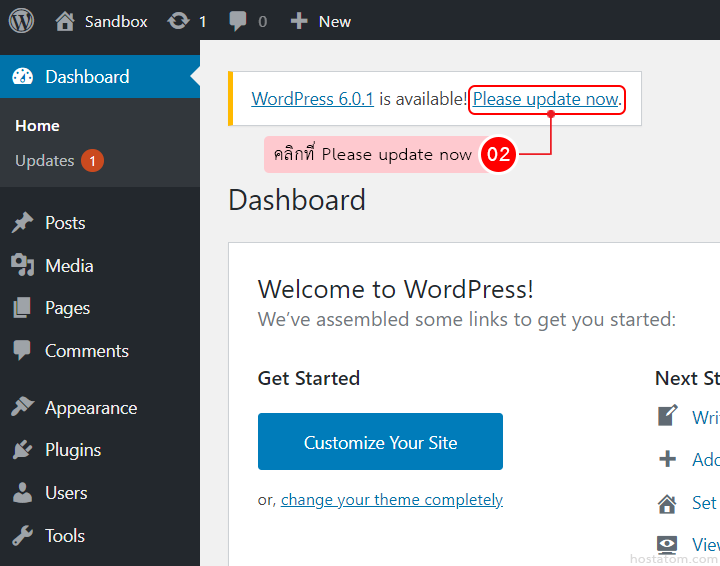Click the Customize Your Site button
This screenshot has height=566, width=720.
click(x=380, y=442)
